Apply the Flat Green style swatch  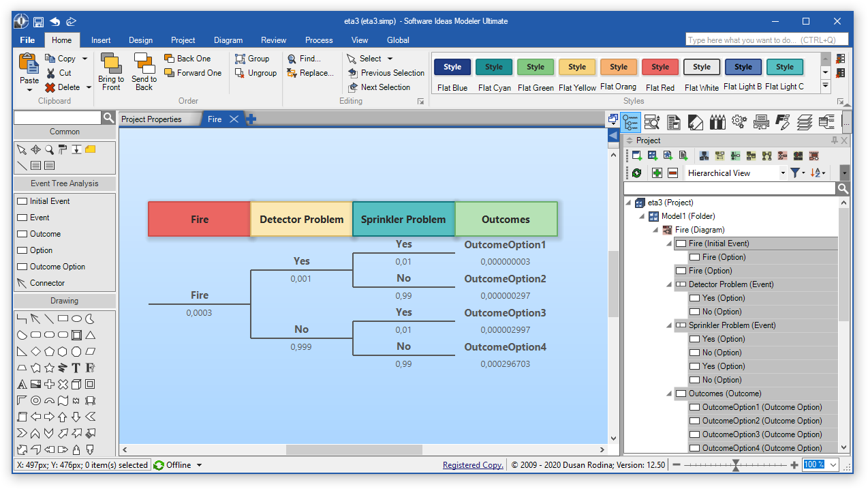(x=536, y=68)
